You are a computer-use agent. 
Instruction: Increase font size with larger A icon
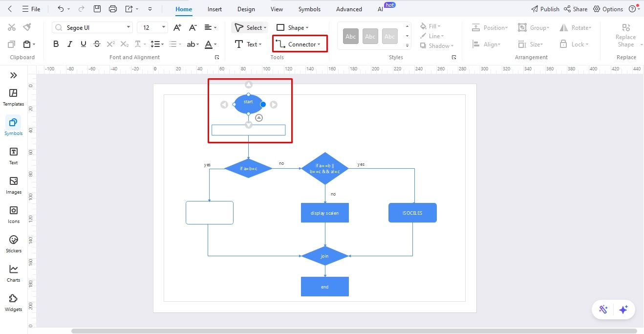tap(177, 27)
